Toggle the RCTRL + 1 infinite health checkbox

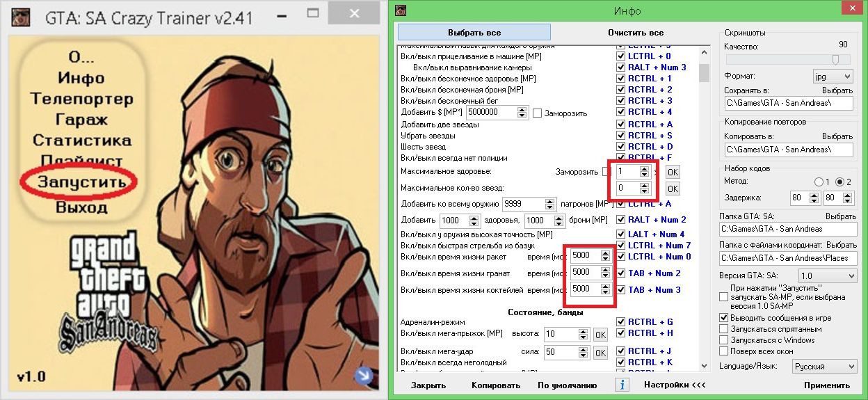point(620,79)
